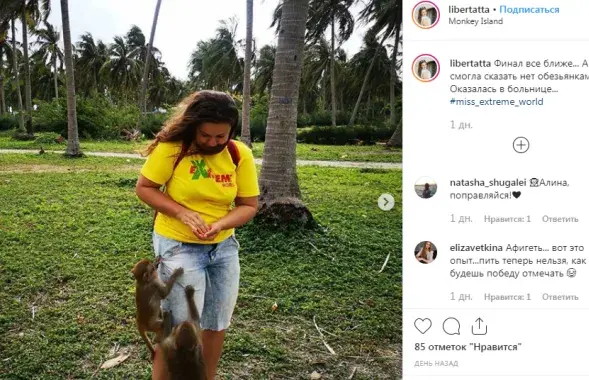Like the post with the heart icon
Image resolution: width=589 pixels, height=380 pixels.
423,326
